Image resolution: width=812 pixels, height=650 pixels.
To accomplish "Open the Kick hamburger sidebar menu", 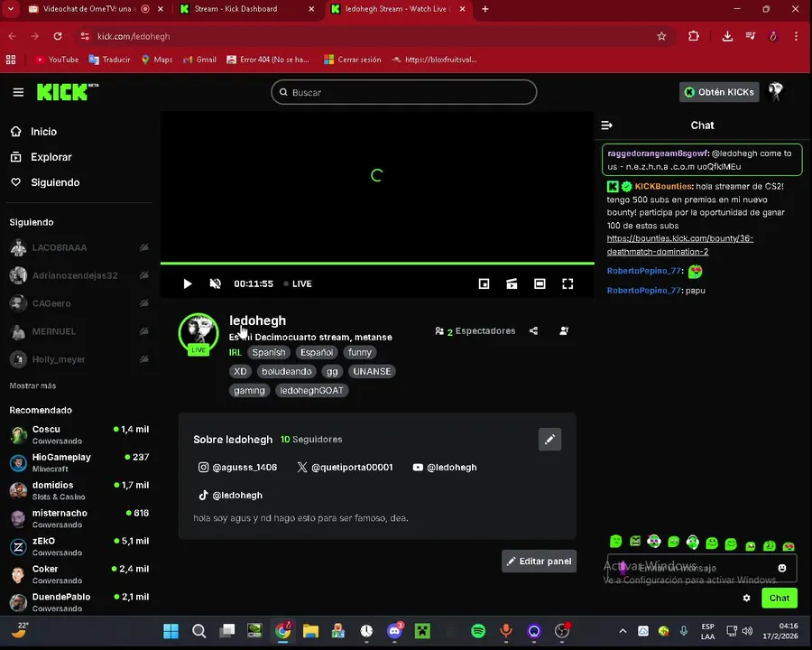I will pos(18,92).
